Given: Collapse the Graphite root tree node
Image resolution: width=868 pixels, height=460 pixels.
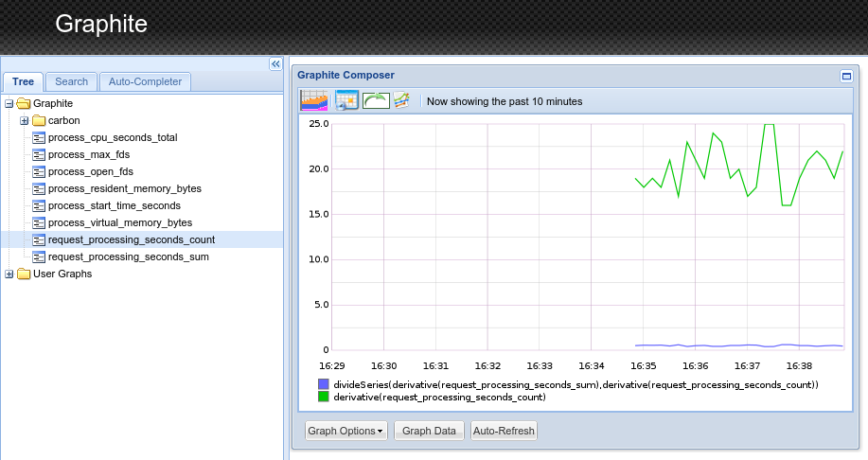Looking at the screenshot, I should pos(9,103).
